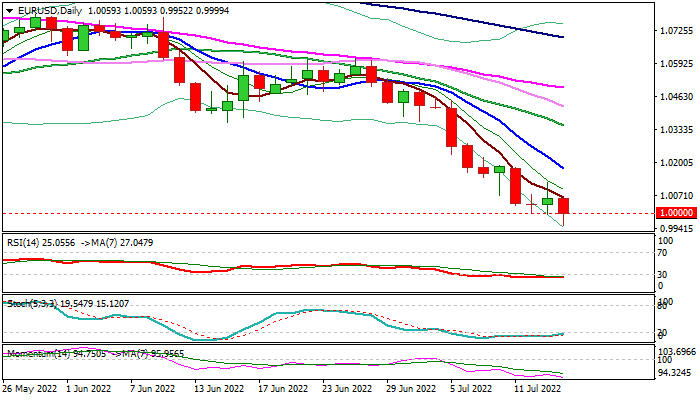The height and width of the screenshot is (400, 700).
Task: Click the Momentum(14) indicator label
Action: pyautogui.click(x=42, y=354)
